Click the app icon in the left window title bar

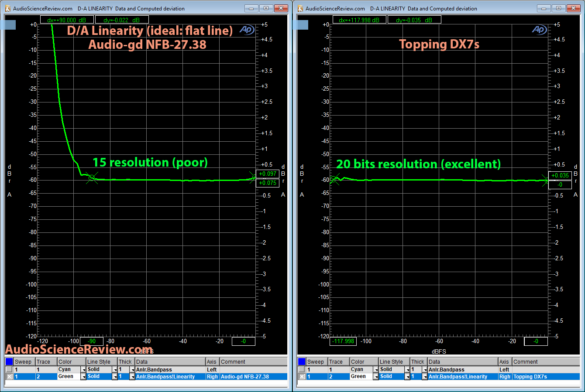(x=7, y=8)
